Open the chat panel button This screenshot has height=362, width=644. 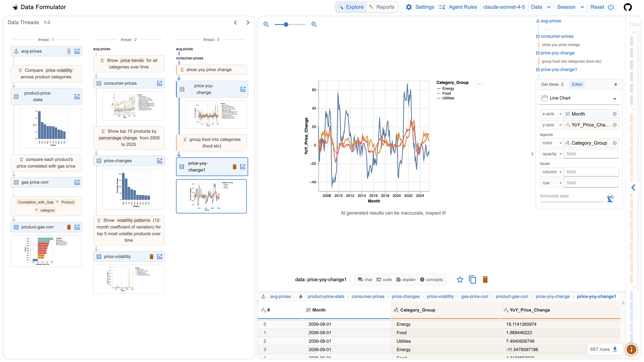tap(365, 279)
